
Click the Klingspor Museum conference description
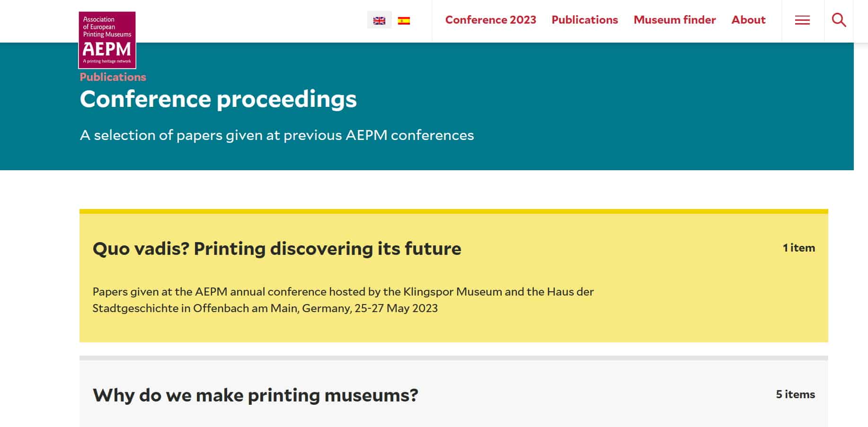click(343, 300)
